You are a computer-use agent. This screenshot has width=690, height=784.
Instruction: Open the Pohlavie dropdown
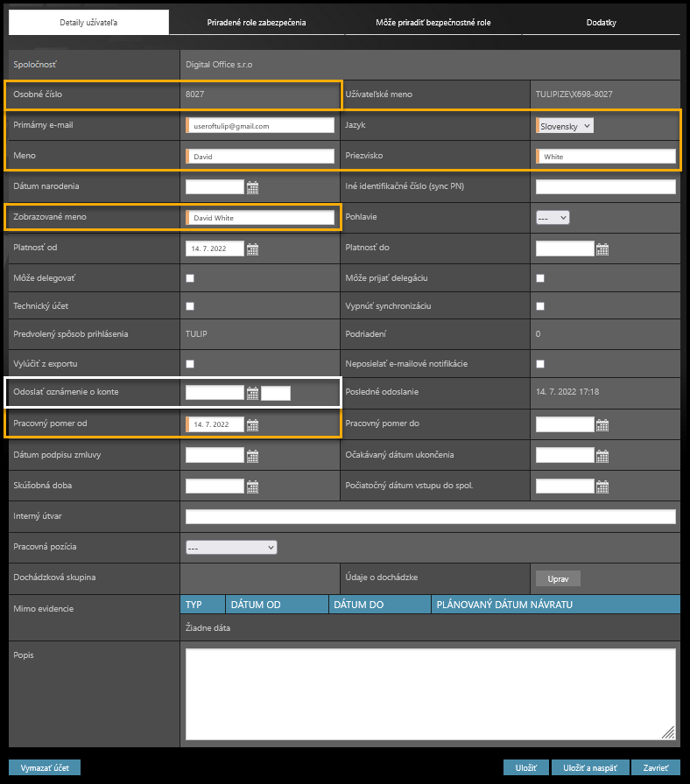(x=553, y=217)
